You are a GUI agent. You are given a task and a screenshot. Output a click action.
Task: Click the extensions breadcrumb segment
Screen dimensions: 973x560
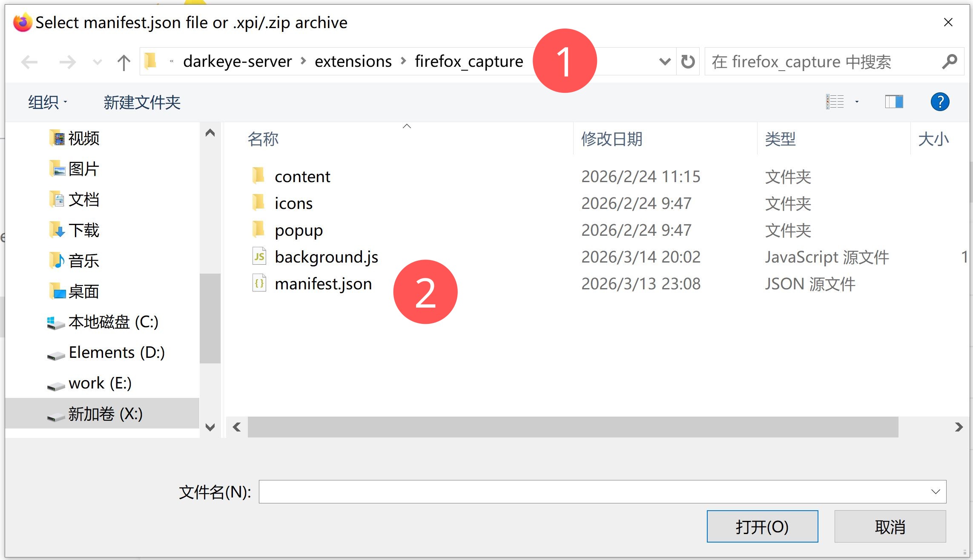(x=353, y=62)
